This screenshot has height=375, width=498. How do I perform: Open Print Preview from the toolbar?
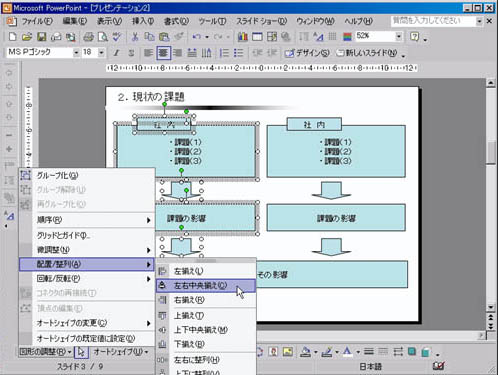[103, 37]
